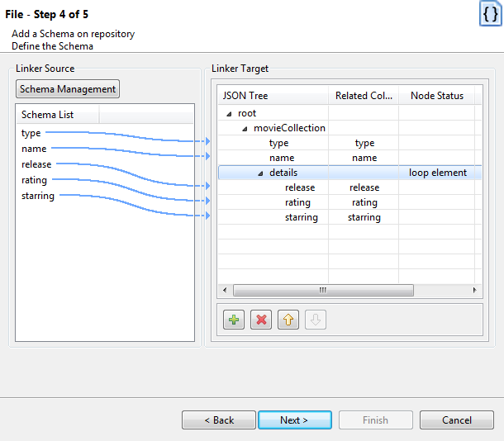Select the details loop element row

click(349, 173)
